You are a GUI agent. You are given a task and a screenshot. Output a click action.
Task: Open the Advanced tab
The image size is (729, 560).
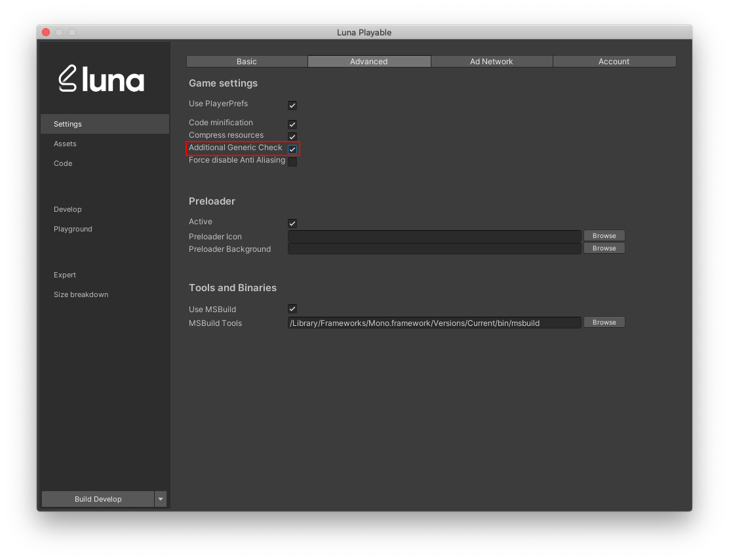369,62
